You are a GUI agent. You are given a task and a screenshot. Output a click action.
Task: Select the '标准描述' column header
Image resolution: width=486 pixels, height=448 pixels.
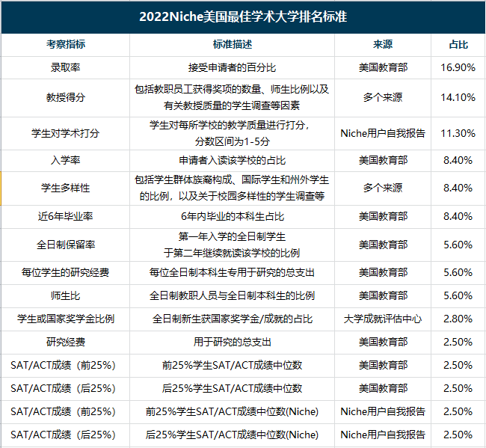click(232, 44)
